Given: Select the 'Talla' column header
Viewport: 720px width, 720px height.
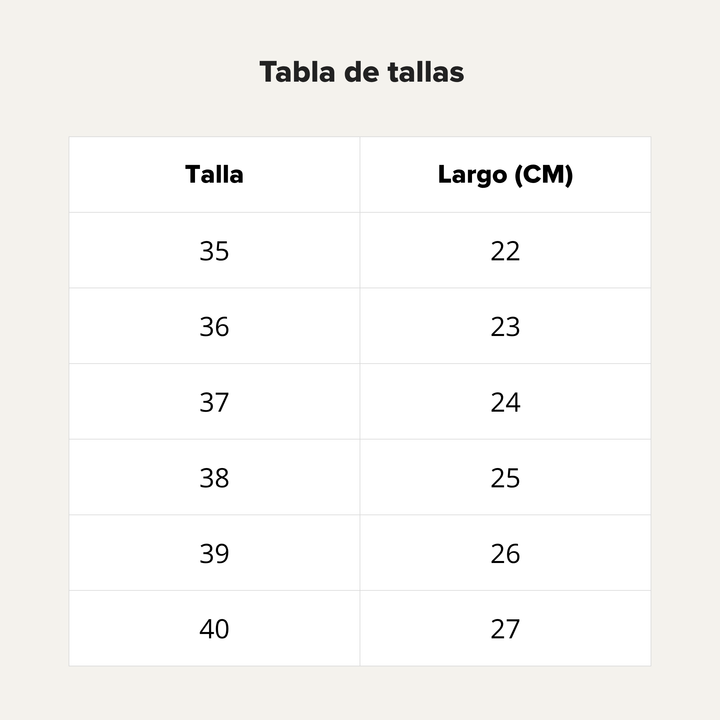Looking at the screenshot, I should (x=214, y=174).
